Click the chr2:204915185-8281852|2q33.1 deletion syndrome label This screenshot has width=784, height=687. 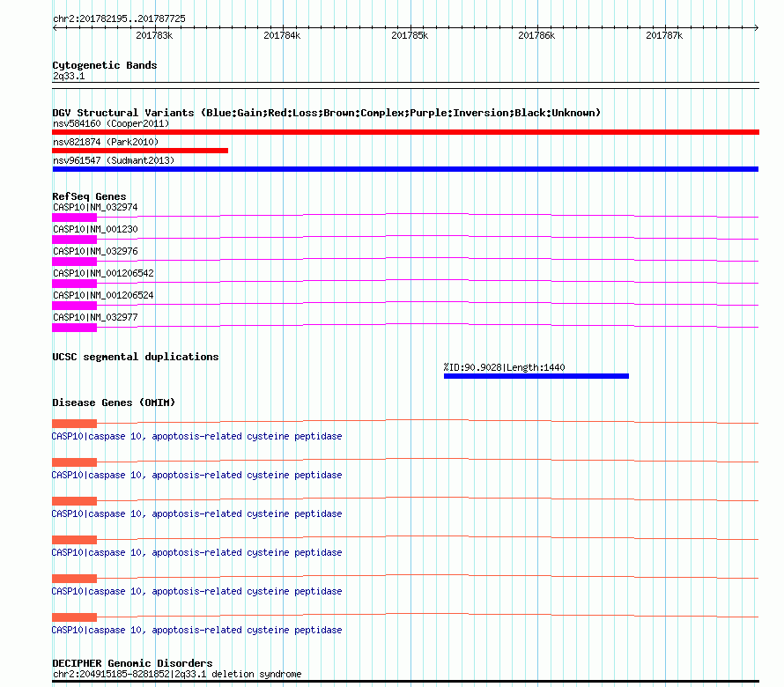(177, 674)
